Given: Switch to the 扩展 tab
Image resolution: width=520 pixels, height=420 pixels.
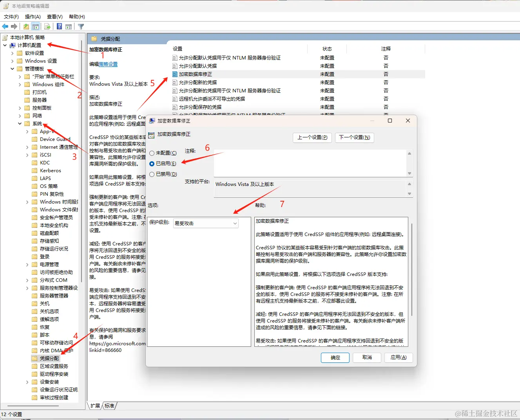Looking at the screenshot, I should [x=95, y=406].
